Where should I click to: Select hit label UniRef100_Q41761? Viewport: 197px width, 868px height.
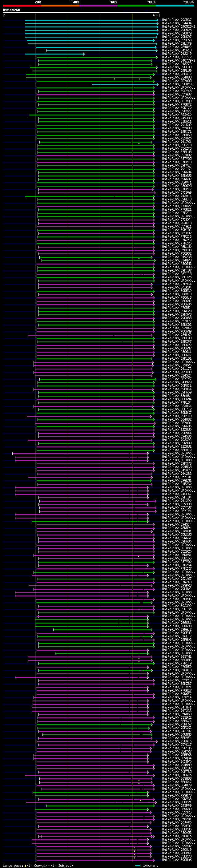tap(177, 142)
